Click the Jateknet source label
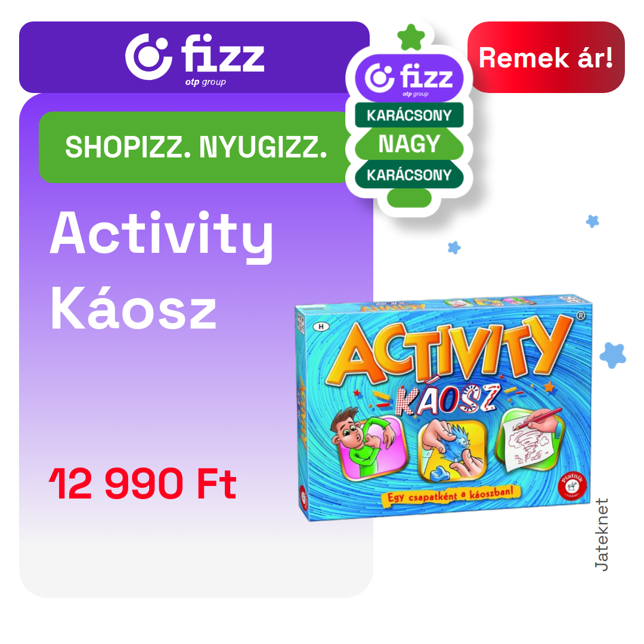The width and height of the screenshot is (644, 644). point(601,534)
